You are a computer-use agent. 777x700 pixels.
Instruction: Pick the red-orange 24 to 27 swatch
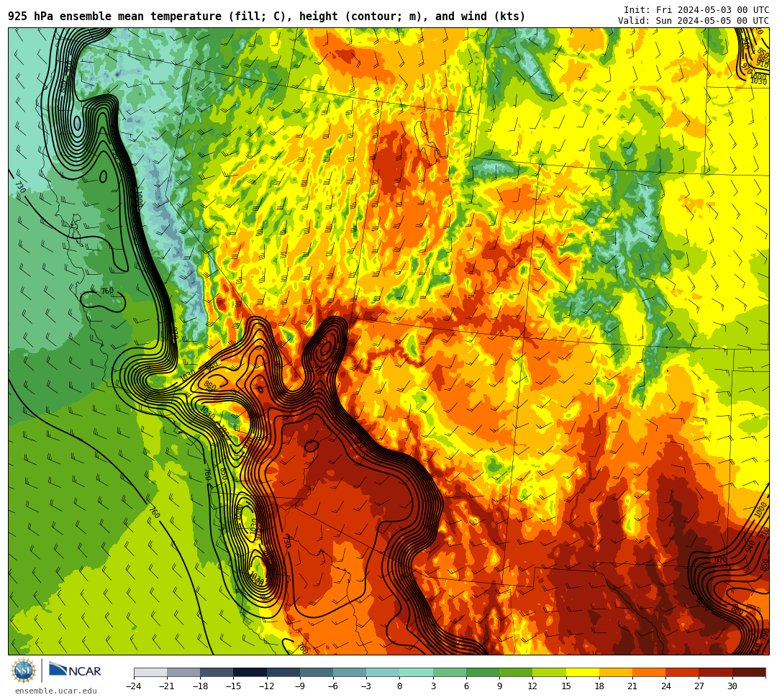click(682, 672)
